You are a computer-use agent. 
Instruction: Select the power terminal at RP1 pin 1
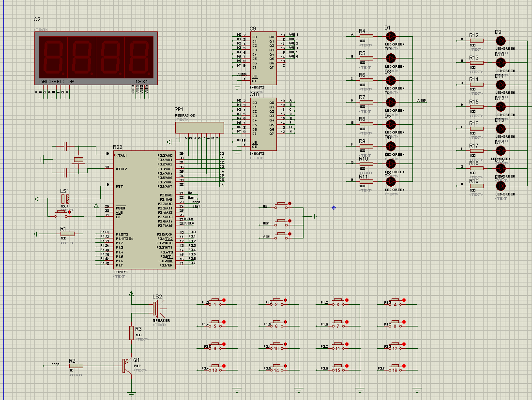[x=169, y=142]
